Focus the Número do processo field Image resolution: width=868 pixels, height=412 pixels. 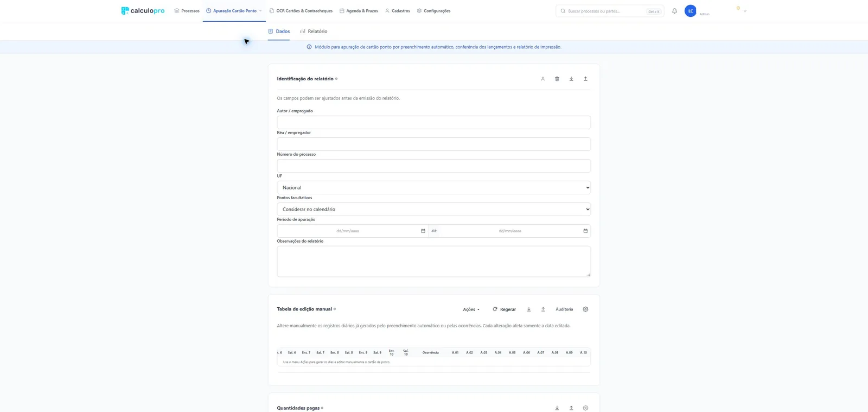pos(433,166)
